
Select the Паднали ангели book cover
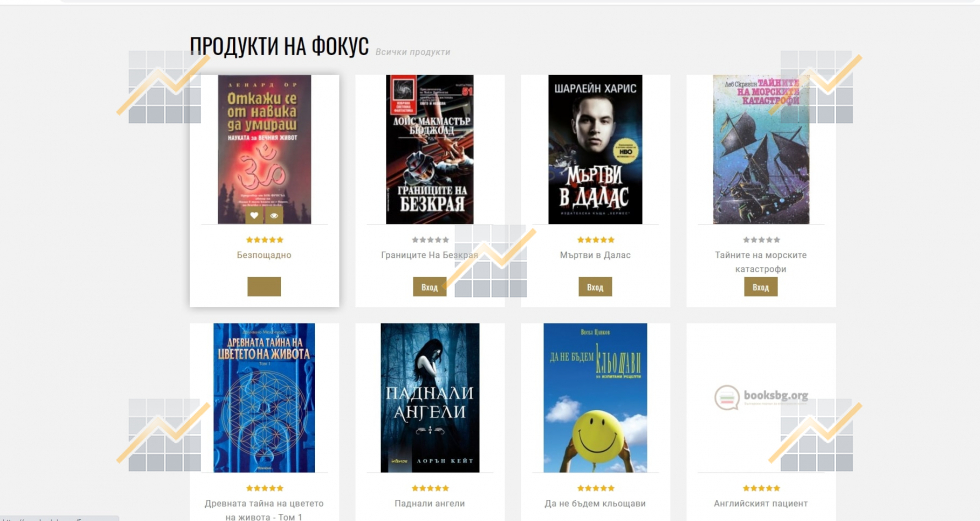430,398
